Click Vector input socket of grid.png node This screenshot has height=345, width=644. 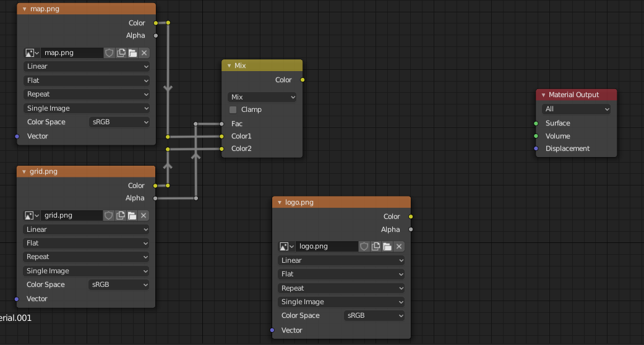click(17, 299)
